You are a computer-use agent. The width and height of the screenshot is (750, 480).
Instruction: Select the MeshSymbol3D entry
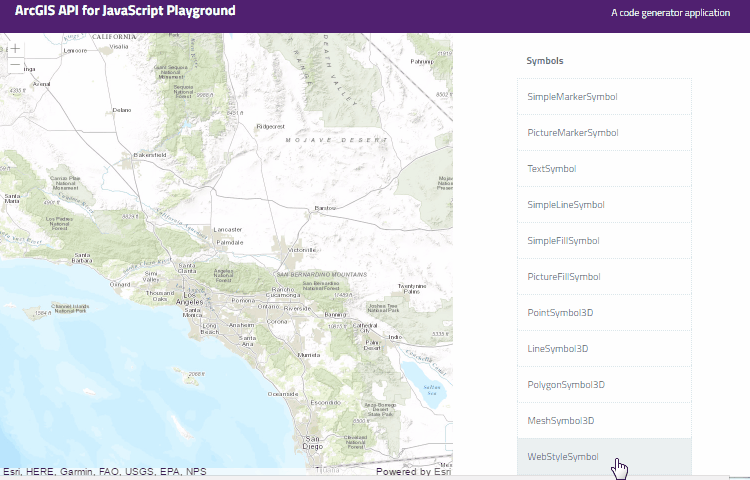604,421
